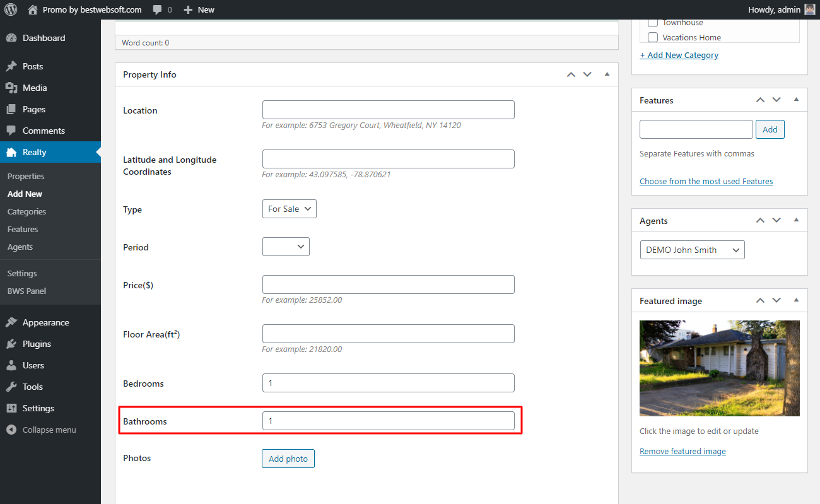The height and width of the screenshot is (504, 820).
Task: Click the Collapse menu arrow icon
Action: click(11, 430)
